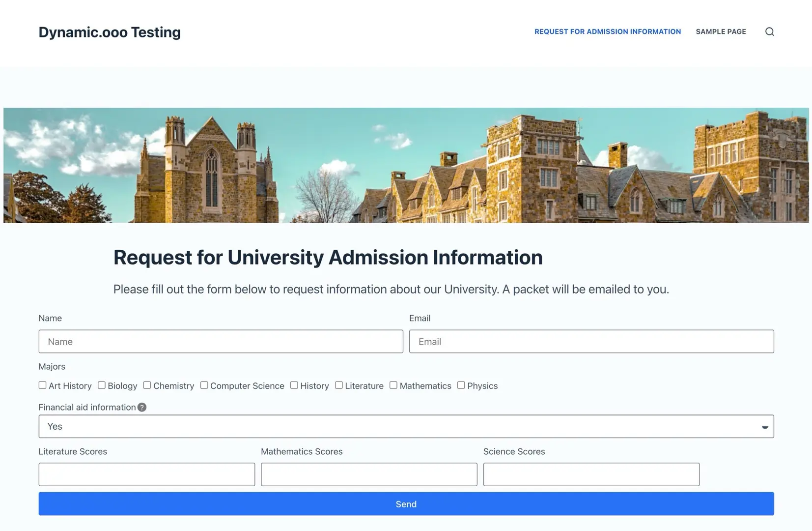The image size is (812, 531).
Task: Open the Financial aid information dropdown
Action: click(x=406, y=426)
